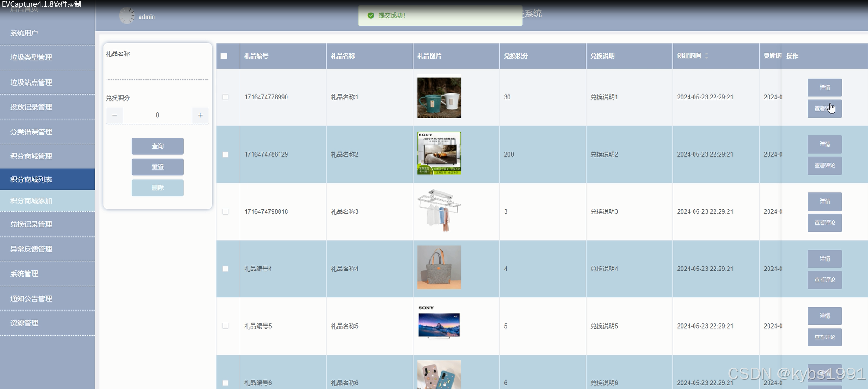The image size is (868, 389).
Task: Check the row for 礼品编号4
Action: [x=226, y=269]
